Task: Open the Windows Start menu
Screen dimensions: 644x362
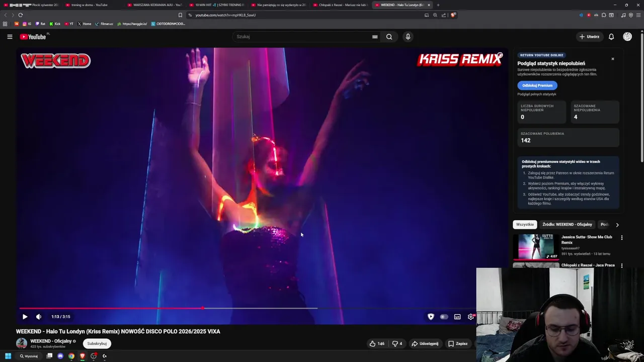Action: [8, 356]
